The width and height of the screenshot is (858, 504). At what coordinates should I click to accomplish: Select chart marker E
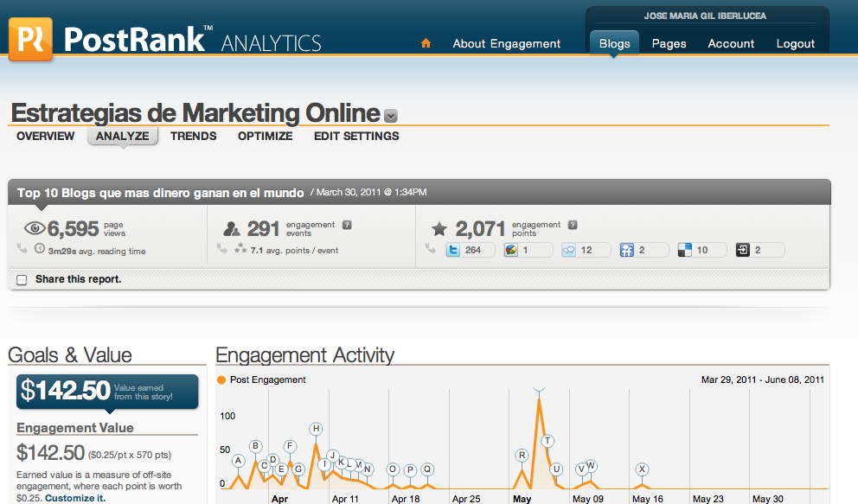pyautogui.click(x=281, y=469)
